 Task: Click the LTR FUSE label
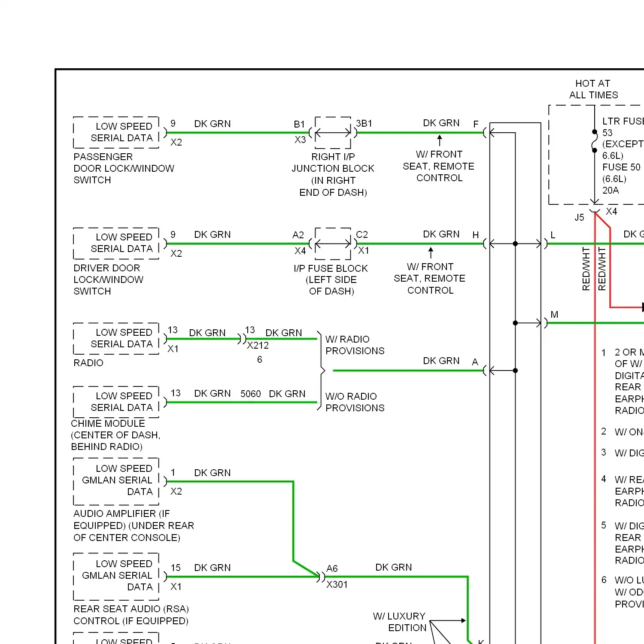(x=623, y=122)
